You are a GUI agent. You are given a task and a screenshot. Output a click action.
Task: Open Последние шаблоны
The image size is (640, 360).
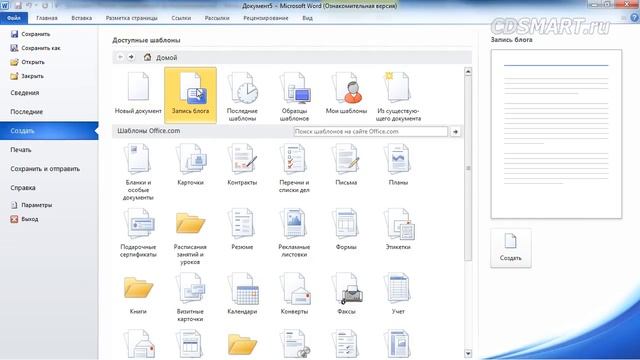(242, 96)
